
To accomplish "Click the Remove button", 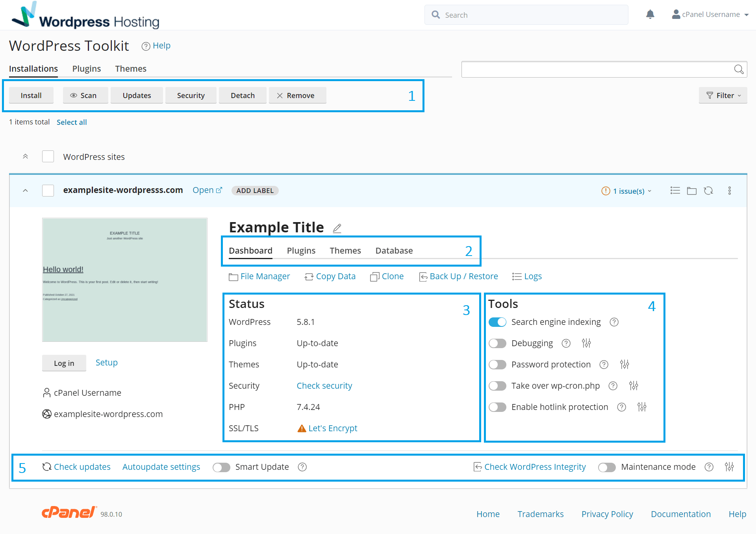I will click(x=298, y=95).
